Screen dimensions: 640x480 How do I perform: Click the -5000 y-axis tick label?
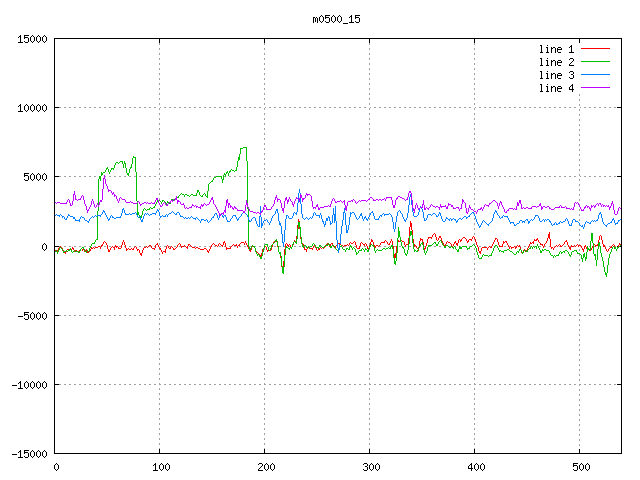pos(32,315)
